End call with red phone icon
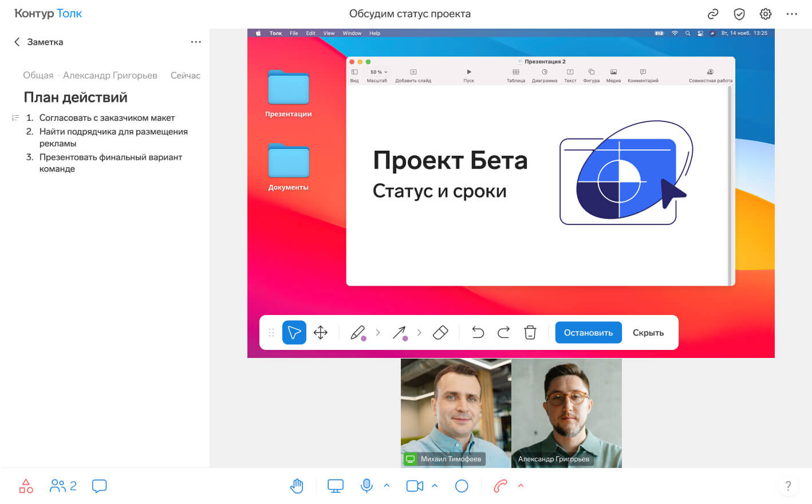 (500, 486)
